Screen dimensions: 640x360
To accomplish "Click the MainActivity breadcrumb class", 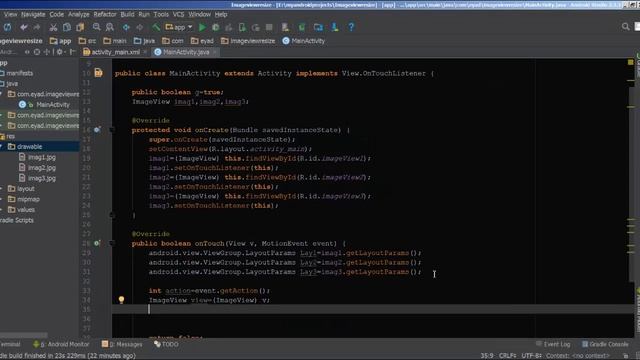I will pyautogui.click(x=304, y=41).
